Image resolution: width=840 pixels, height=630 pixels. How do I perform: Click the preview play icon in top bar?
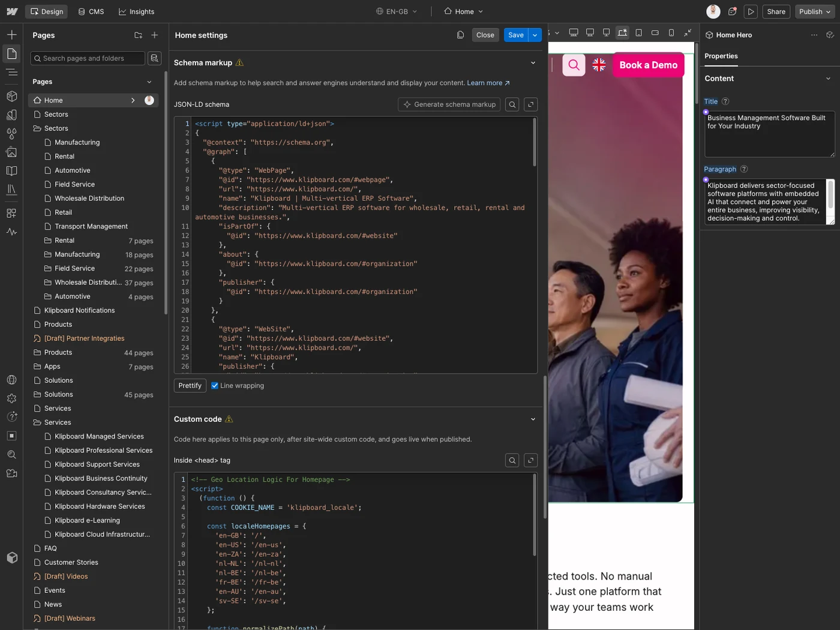tap(751, 11)
